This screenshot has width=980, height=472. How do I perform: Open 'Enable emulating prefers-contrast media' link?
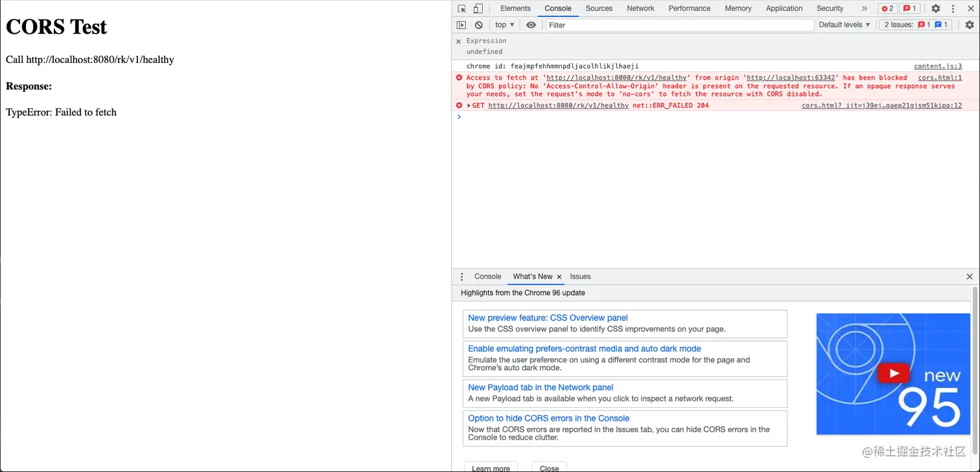click(x=585, y=349)
